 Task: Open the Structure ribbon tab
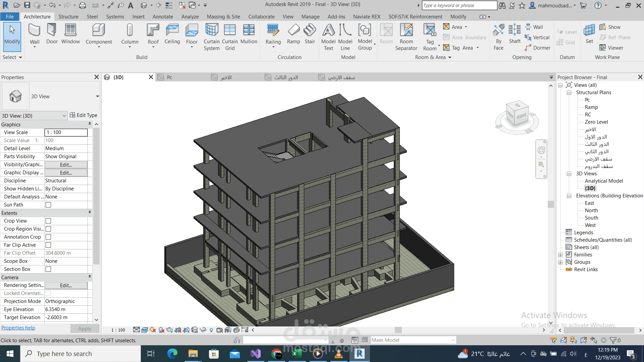(x=68, y=17)
